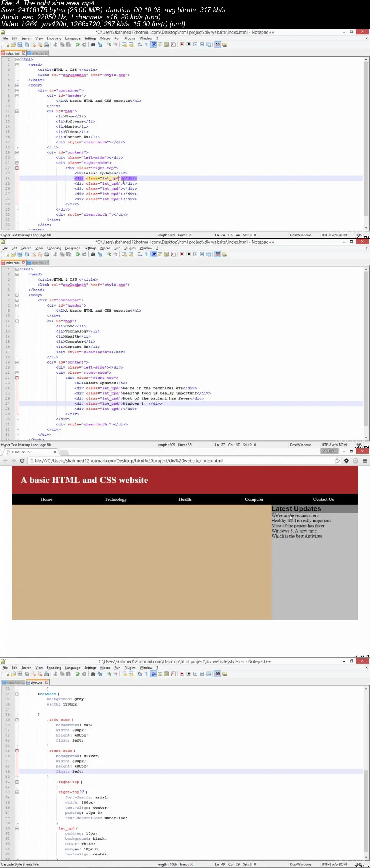
Task: Click Zoom Out icon in second Notepad++ window
Action: (115, 255)
